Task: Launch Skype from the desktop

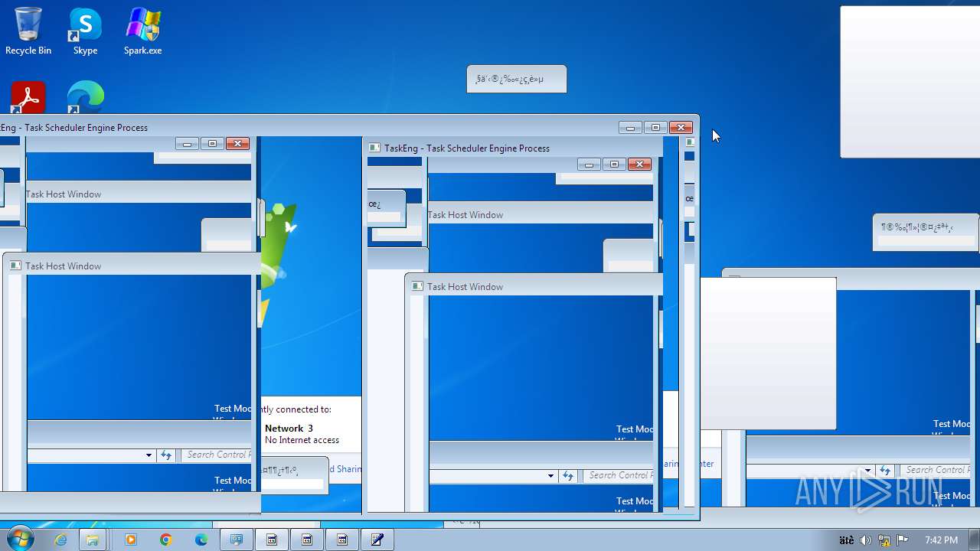Action: (x=85, y=32)
